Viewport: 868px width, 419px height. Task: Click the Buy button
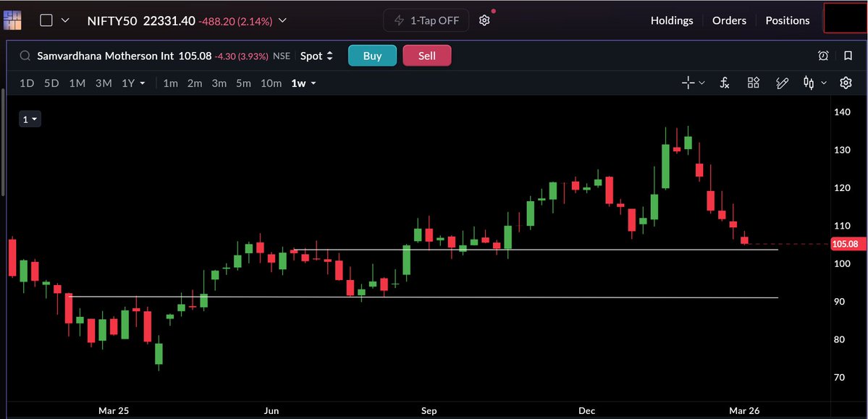pyautogui.click(x=373, y=56)
